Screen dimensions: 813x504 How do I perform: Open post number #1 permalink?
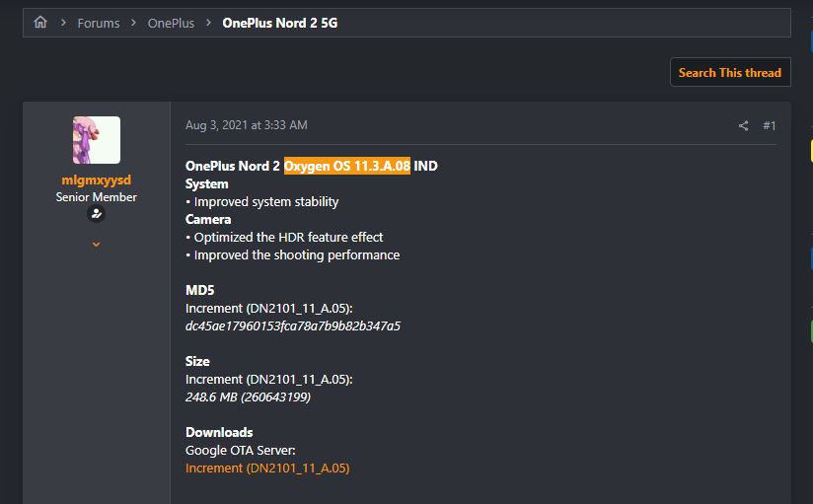coord(770,125)
